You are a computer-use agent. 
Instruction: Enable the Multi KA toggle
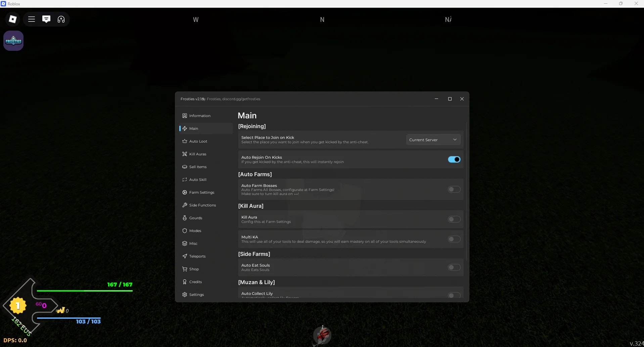pyautogui.click(x=454, y=239)
